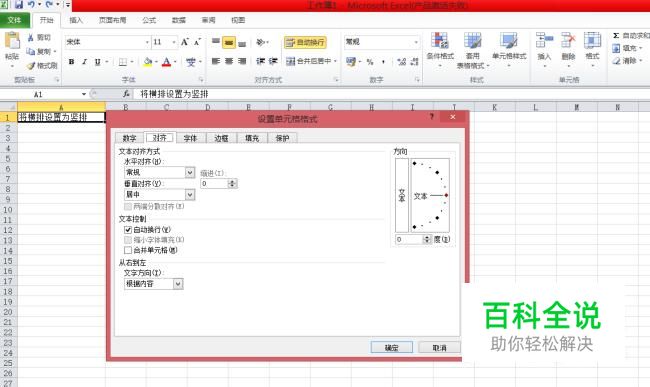
Task: Click the red Font Color A icon
Action: coord(167,62)
